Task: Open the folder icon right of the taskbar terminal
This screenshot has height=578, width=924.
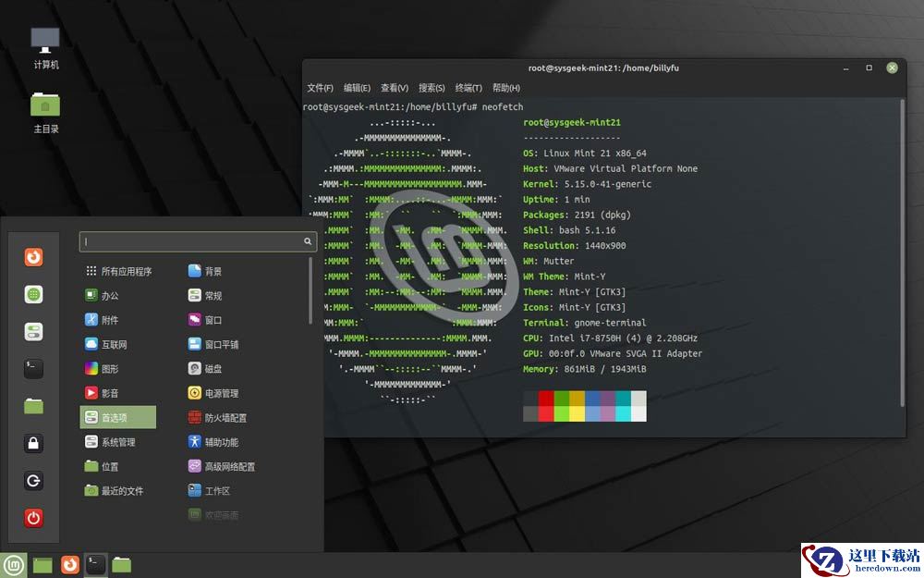Action: pos(121,565)
